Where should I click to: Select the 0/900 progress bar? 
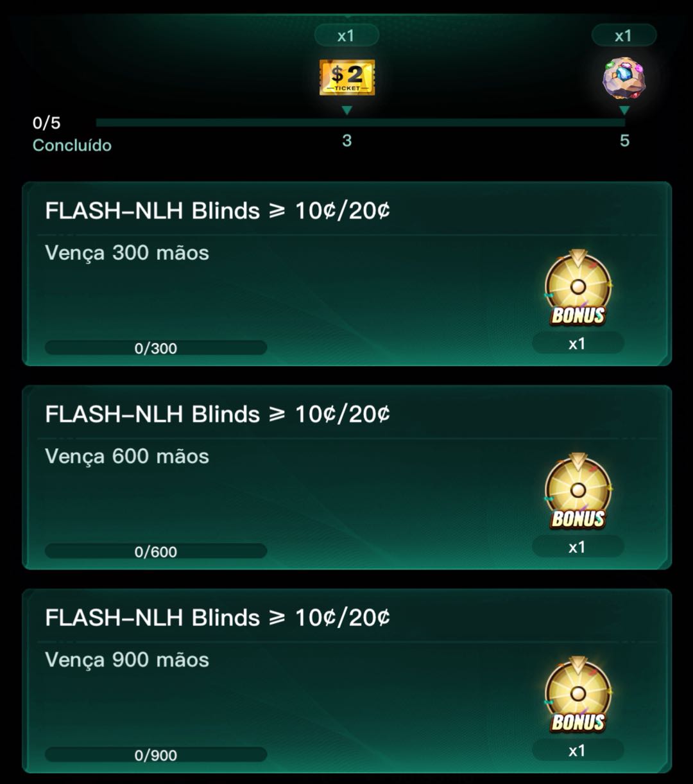[x=156, y=755]
